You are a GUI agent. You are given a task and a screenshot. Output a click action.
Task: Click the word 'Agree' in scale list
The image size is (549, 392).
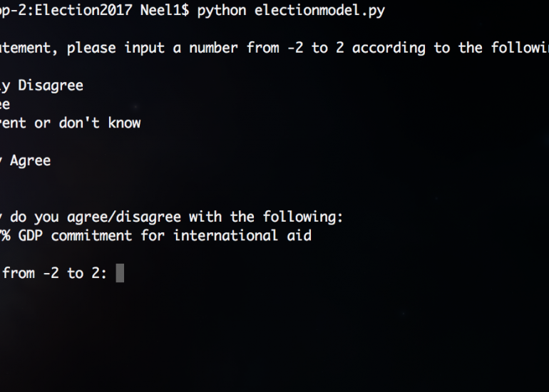(31, 161)
